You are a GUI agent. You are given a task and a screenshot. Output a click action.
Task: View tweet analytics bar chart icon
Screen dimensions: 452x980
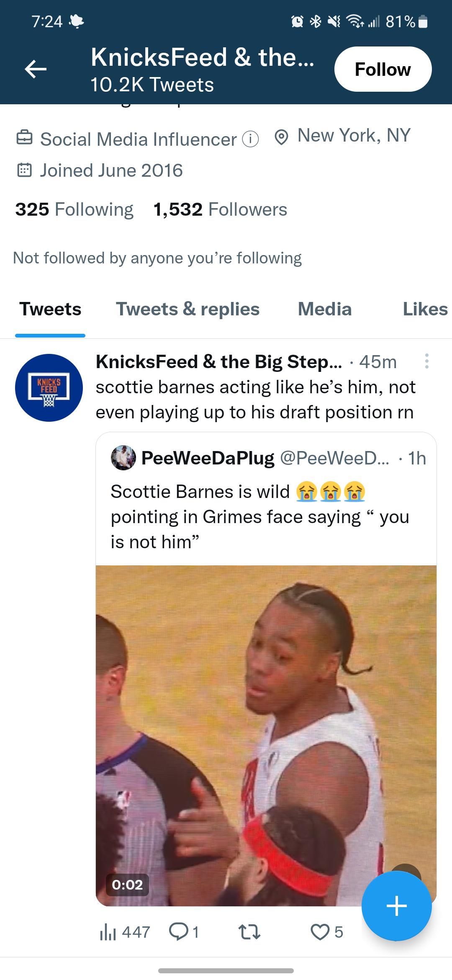click(107, 932)
